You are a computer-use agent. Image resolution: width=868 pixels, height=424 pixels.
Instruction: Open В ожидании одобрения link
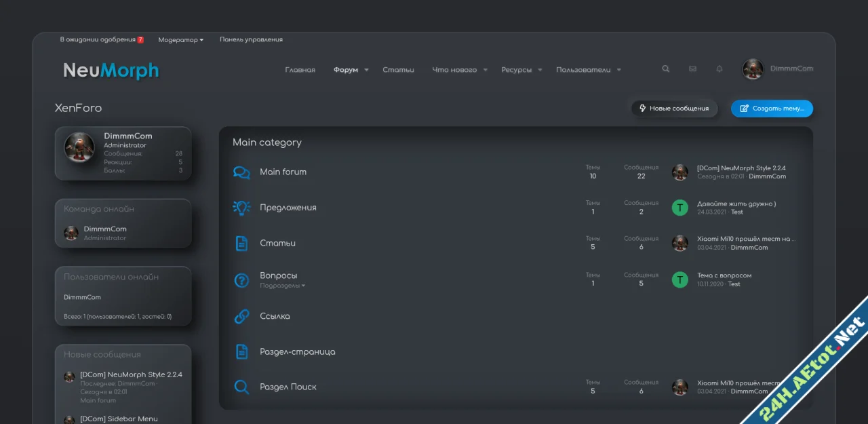click(x=98, y=40)
